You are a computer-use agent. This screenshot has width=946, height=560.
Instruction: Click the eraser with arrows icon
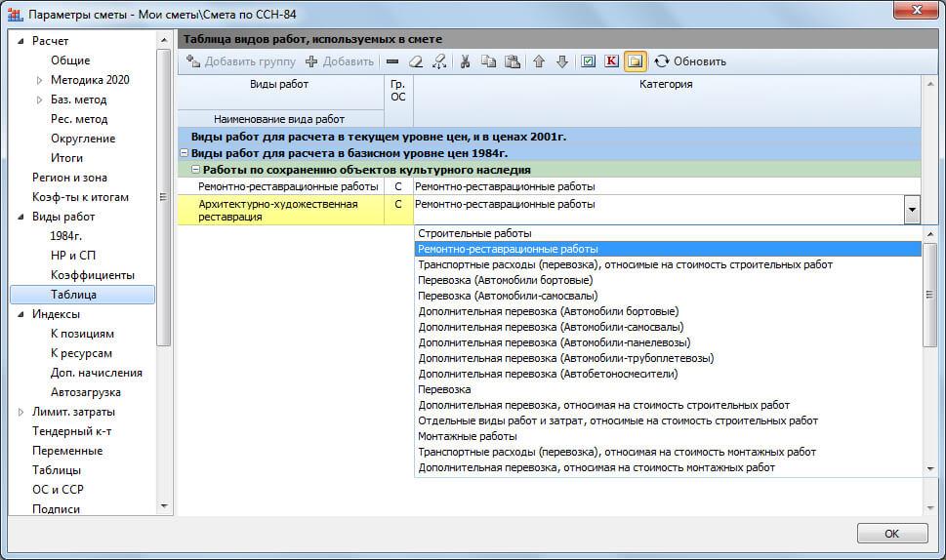439,61
